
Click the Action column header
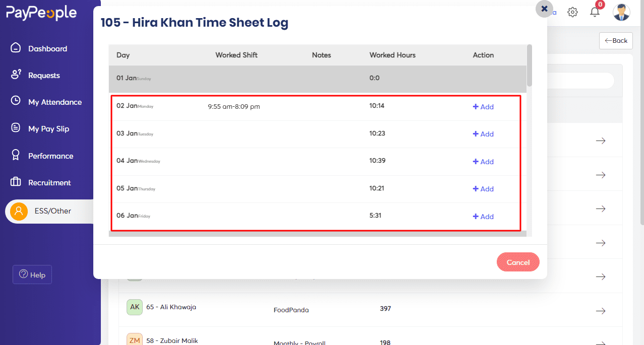click(x=483, y=55)
